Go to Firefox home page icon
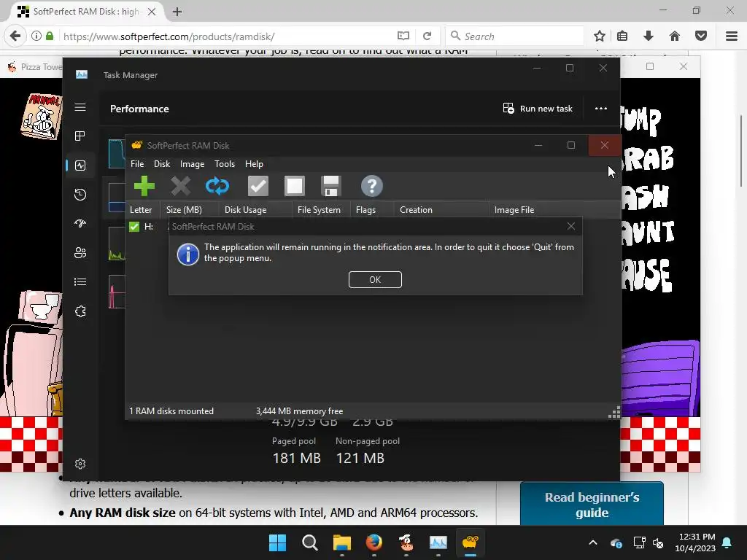The height and width of the screenshot is (560, 747). pyautogui.click(x=675, y=36)
